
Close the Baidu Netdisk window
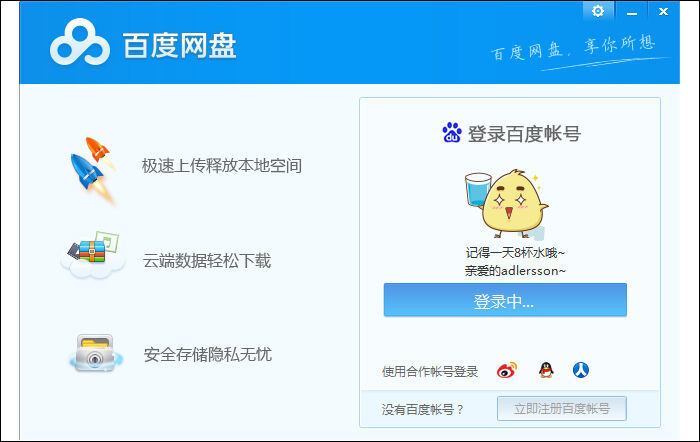(663, 12)
